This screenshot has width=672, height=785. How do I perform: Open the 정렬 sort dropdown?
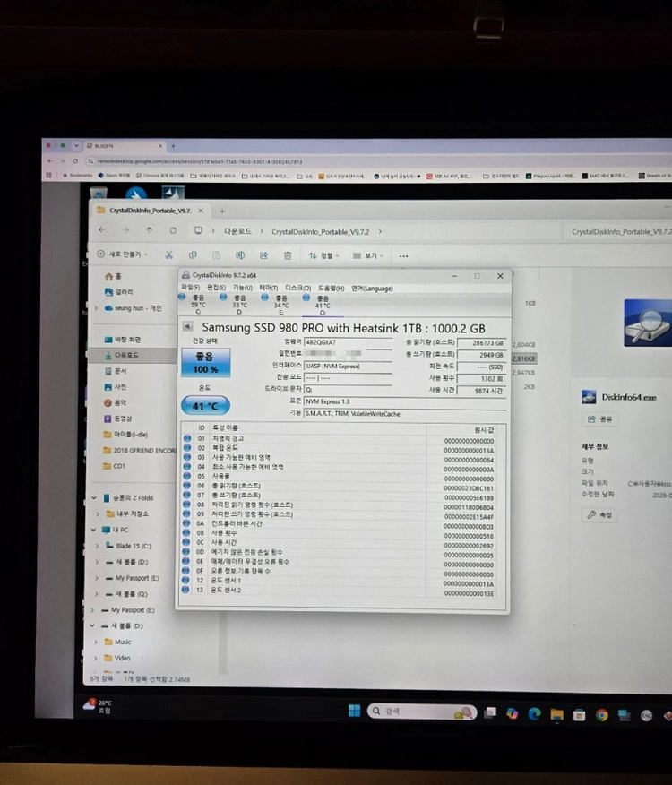tap(323, 255)
